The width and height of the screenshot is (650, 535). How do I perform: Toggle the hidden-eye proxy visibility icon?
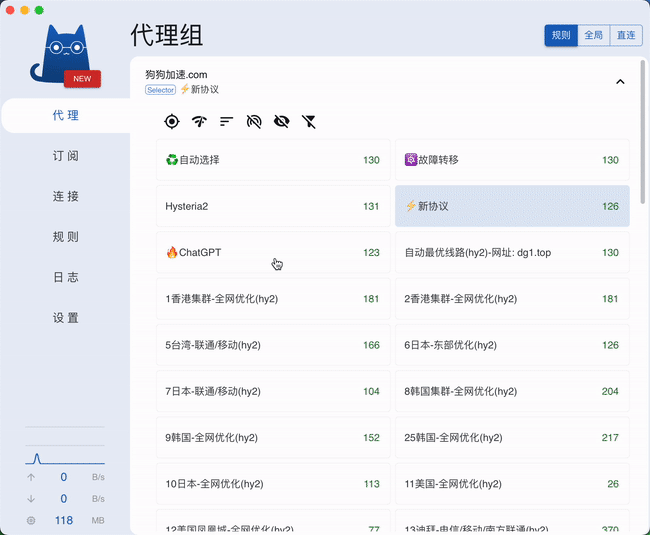(x=281, y=122)
